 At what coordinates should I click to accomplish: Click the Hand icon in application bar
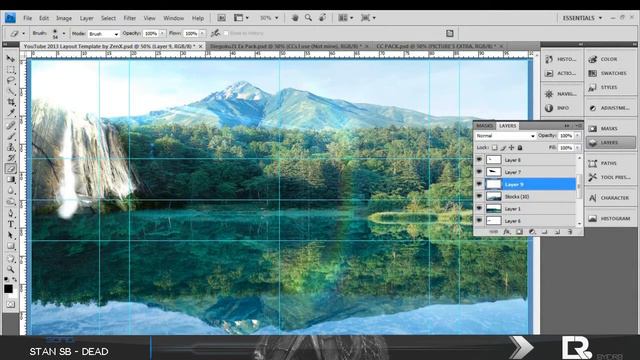pos(295,18)
